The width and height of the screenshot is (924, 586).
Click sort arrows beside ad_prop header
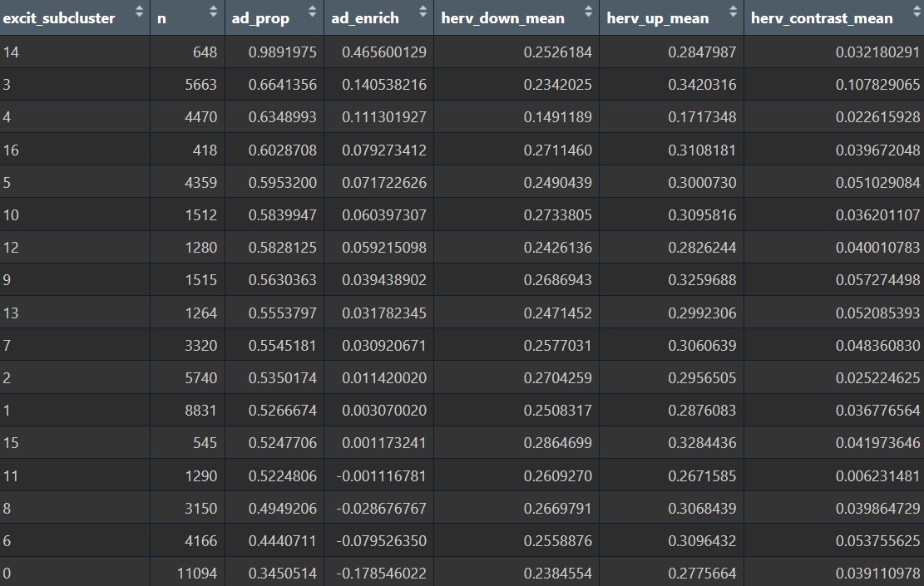[x=312, y=12]
